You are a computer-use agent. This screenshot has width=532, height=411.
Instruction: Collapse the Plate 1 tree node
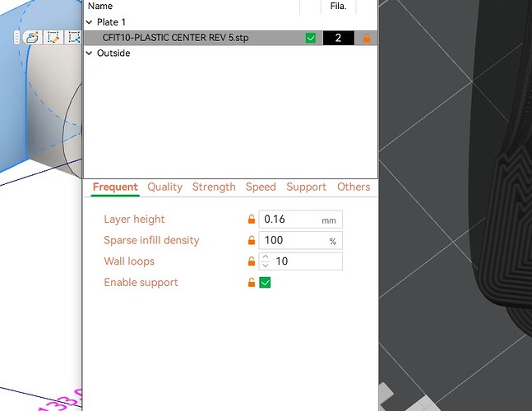point(90,22)
